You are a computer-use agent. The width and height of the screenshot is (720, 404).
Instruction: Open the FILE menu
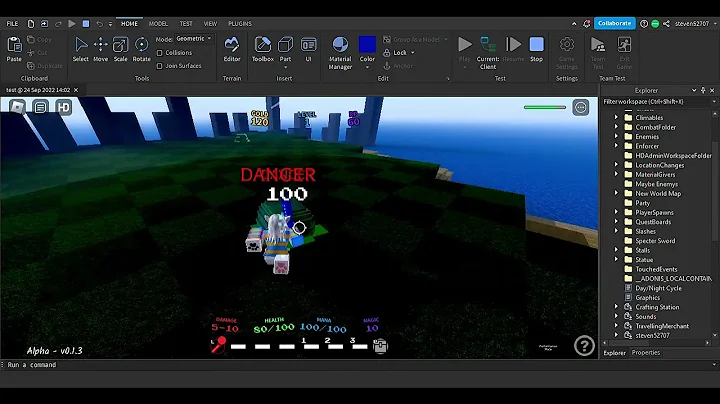coord(12,23)
